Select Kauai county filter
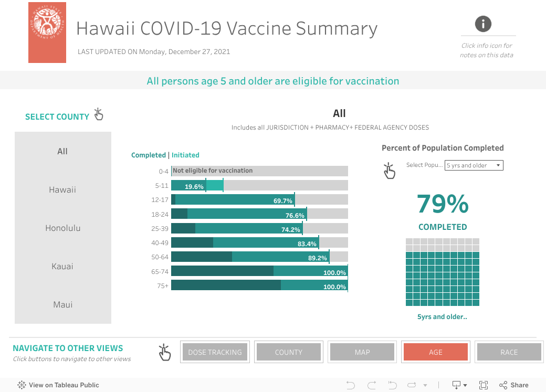 (62, 267)
